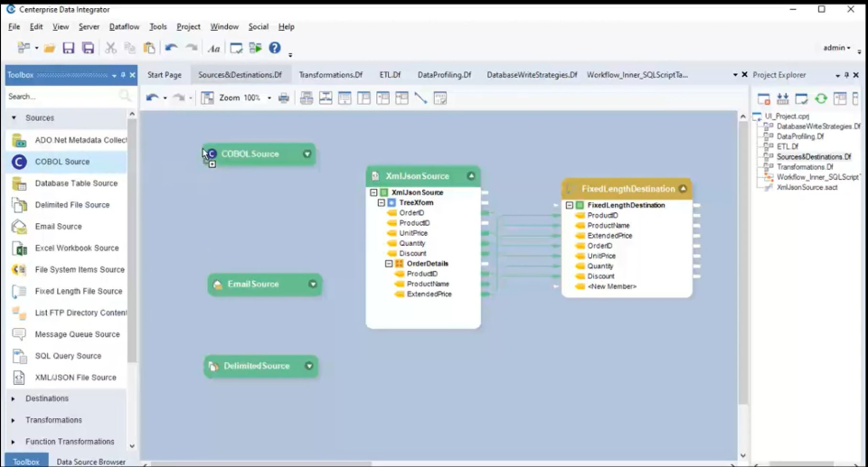The image size is (868, 467).
Task: Collapse the FixedLengthDestination object box
Action: coord(684,189)
